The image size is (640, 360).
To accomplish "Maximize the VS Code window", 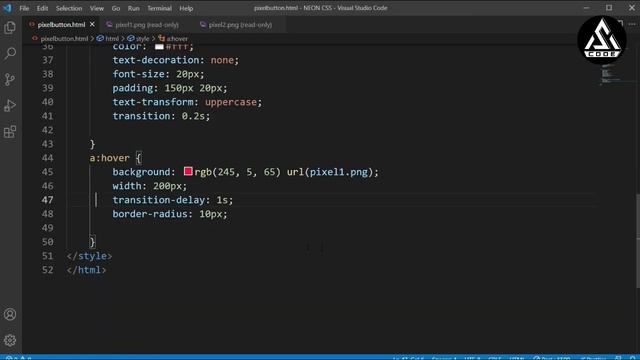I will [609, 8].
